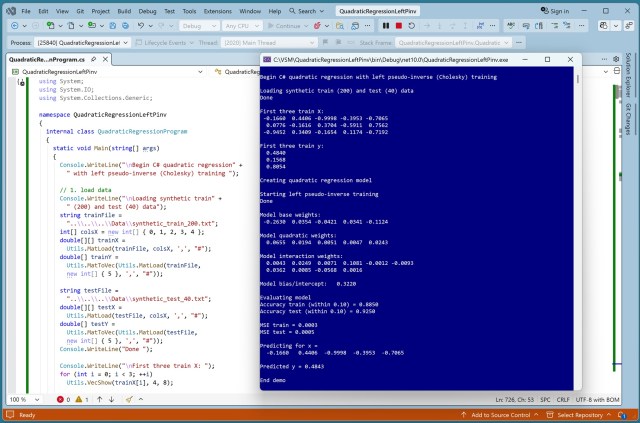Pause debugging with Break All icon

(386, 26)
